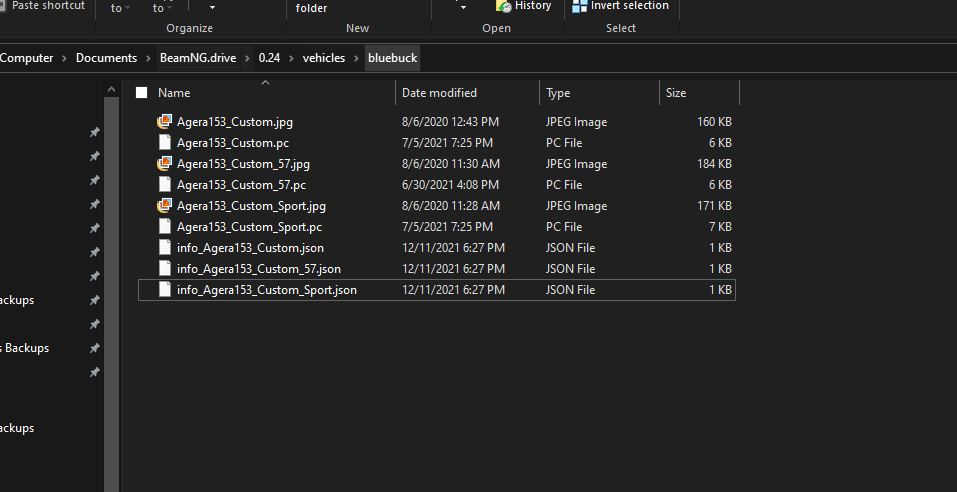Expand the chevron after vehicles in the address bar
The height and width of the screenshot is (492, 957).
(x=356, y=58)
